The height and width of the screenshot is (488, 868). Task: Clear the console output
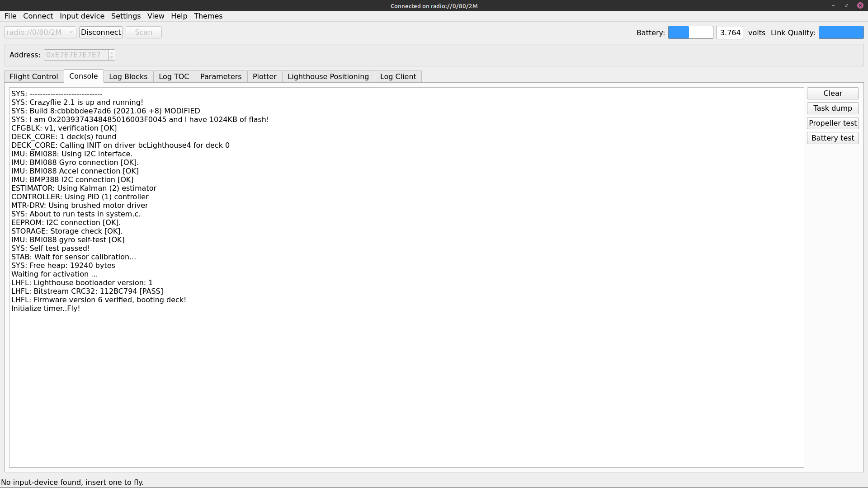[x=833, y=94]
